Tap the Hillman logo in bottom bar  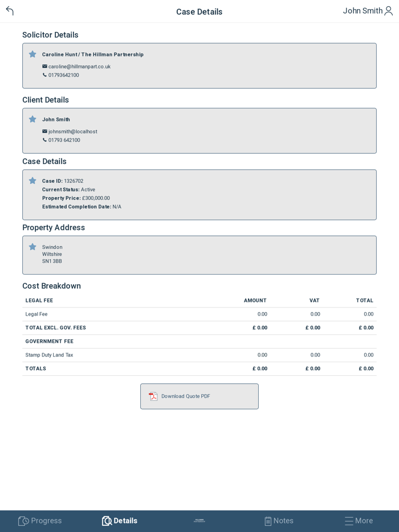point(199,521)
